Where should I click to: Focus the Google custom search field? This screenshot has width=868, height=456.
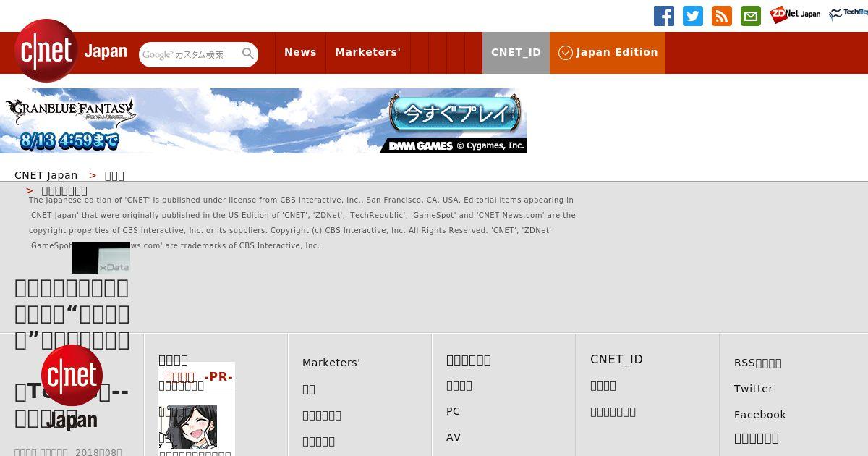click(x=190, y=54)
